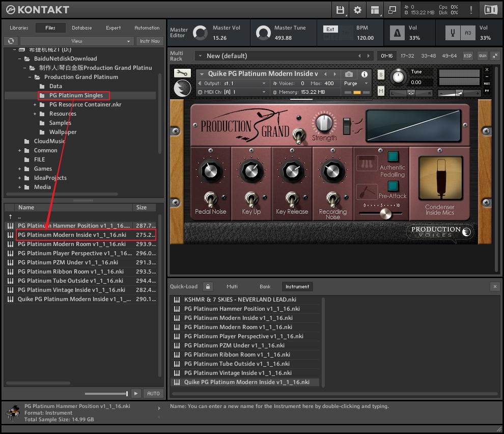This screenshot has height=434, width=504.
Task: Click the Instr Nav button
Action: tap(149, 41)
